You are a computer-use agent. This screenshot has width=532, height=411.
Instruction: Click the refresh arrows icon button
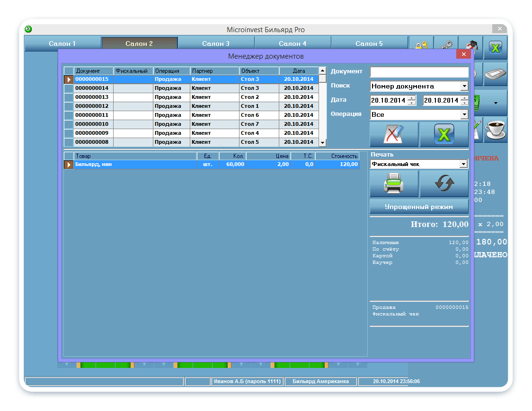[444, 184]
